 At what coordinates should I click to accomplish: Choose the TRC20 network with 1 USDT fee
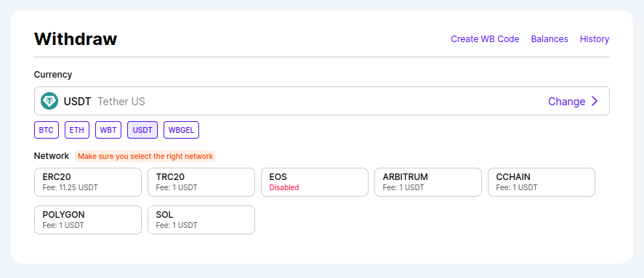point(201,182)
